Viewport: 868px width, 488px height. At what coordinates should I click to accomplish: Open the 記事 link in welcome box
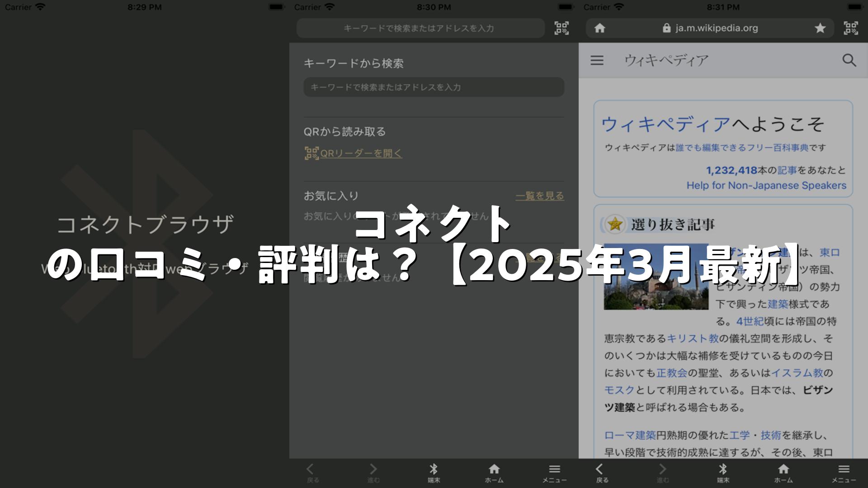point(788,170)
